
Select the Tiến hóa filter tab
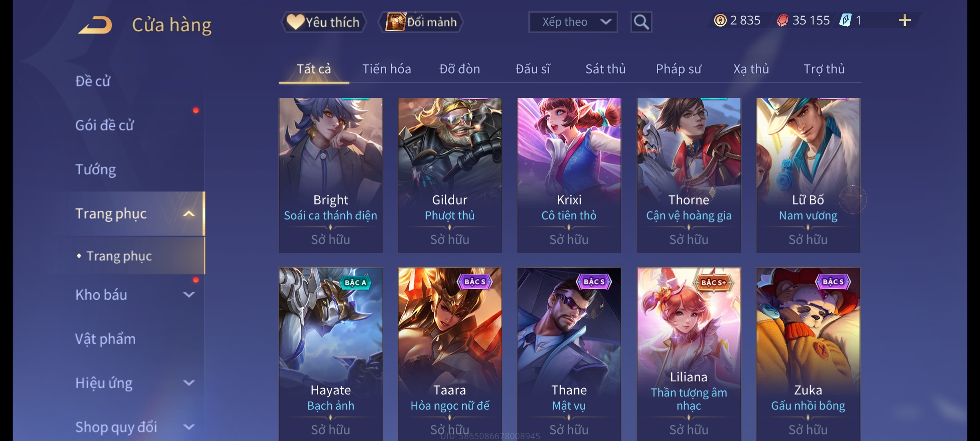coord(387,69)
